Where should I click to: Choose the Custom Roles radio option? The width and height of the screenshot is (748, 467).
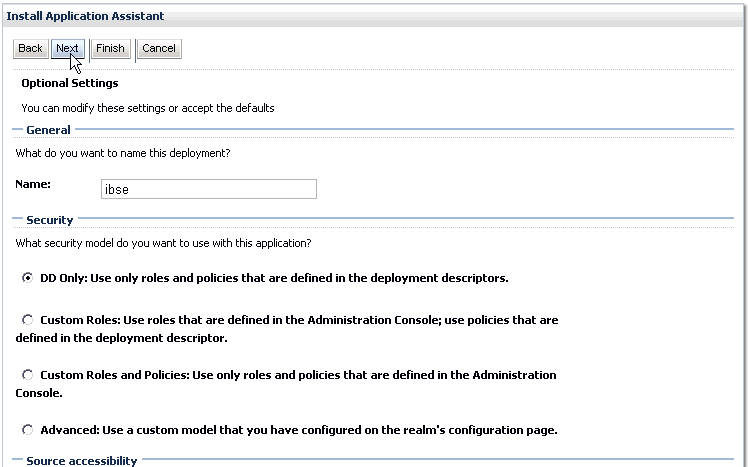click(28, 320)
